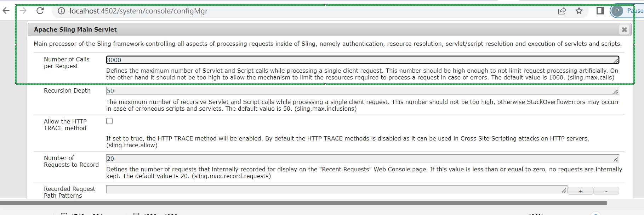Share this page icon in address bar
Image resolution: width=644 pixels, height=215 pixels.
coord(562,11)
